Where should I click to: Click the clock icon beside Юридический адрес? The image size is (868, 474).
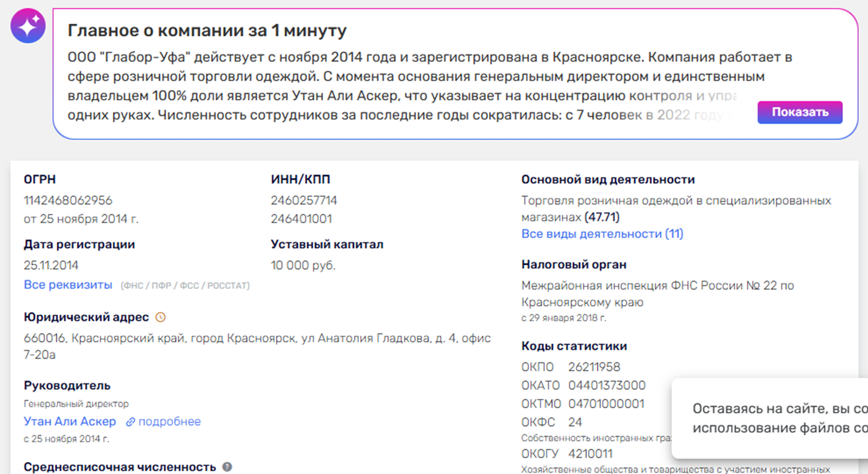coord(161,317)
